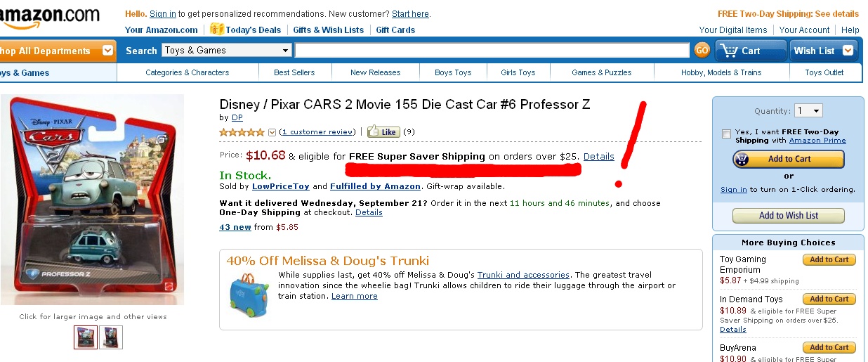Click the Add to Wish List button
Screen dimensions: 868x362
[788, 216]
